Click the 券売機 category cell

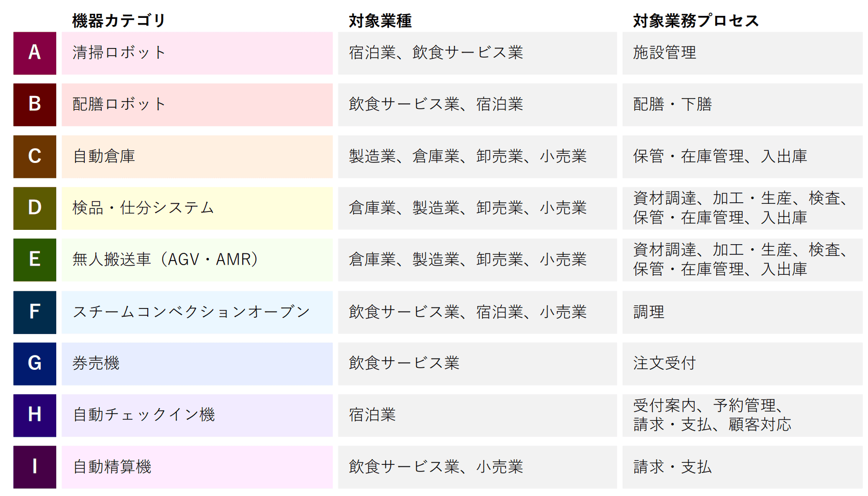pos(197,364)
